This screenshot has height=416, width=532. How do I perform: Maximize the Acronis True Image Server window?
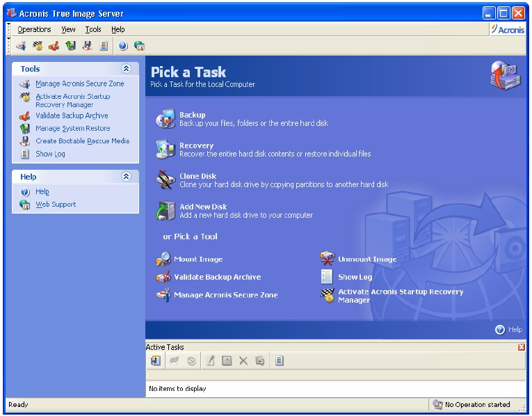point(503,13)
